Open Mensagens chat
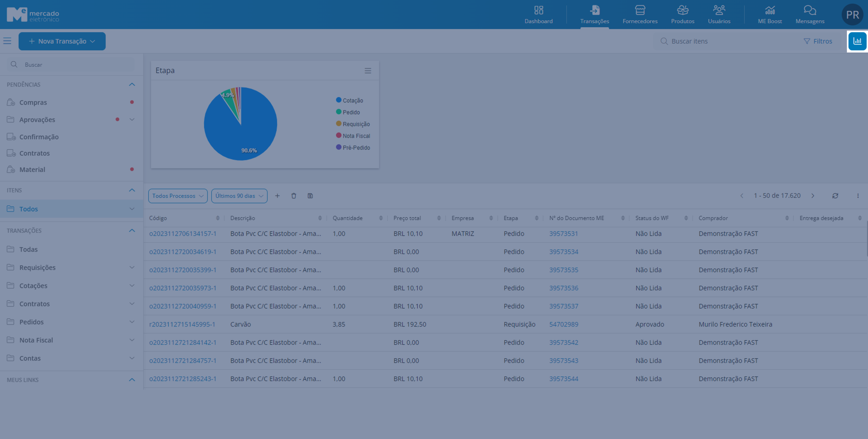 (810, 14)
